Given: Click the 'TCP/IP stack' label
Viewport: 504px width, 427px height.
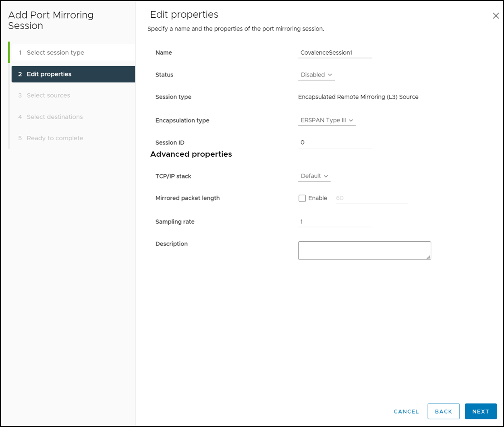Looking at the screenshot, I should 173,176.
